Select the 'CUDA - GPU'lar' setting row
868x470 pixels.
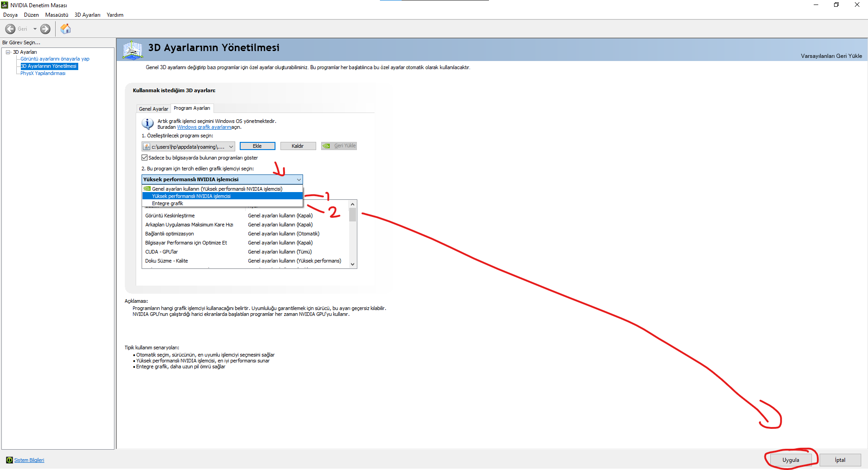point(245,252)
